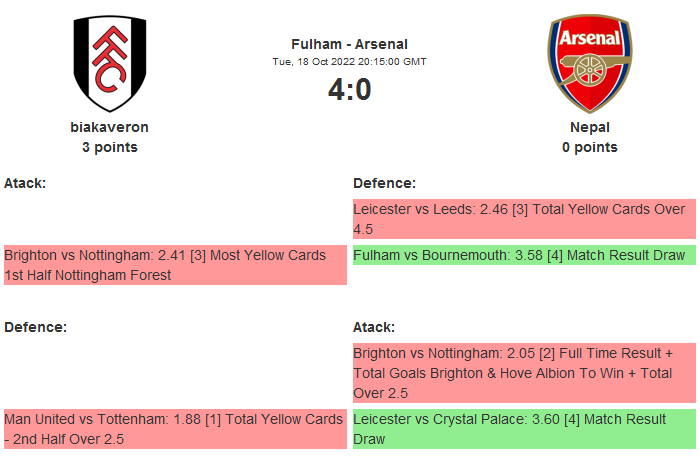This screenshot has height=460, width=700.
Task: Select the Leicester vs Leeds yellow cards bet
Action: [x=523, y=219]
